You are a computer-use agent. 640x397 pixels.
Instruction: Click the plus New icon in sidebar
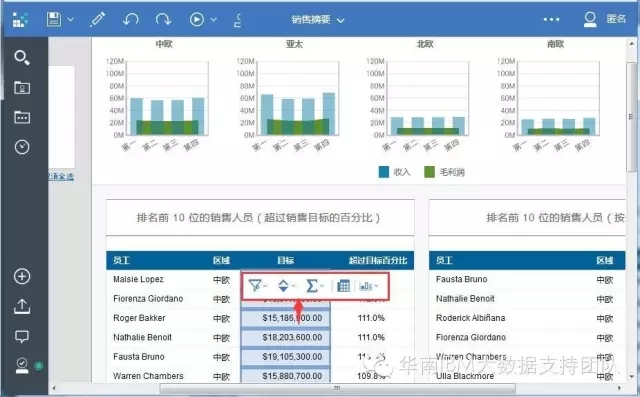coord(22,276)
